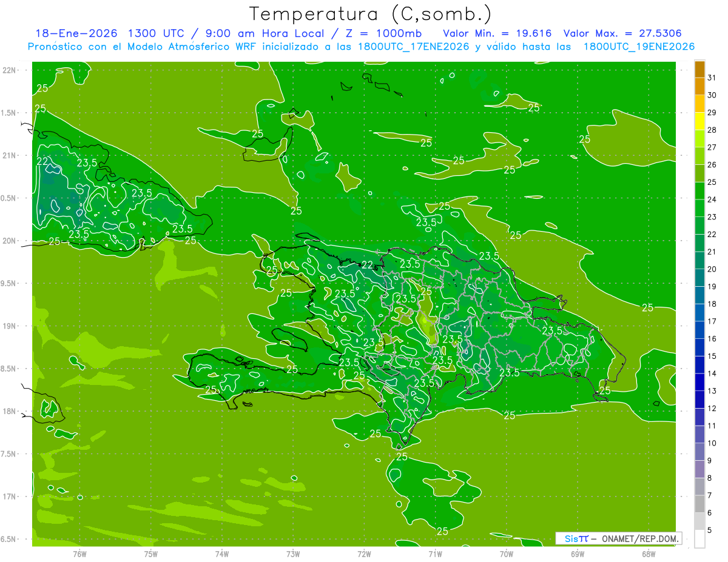Select the date text "18-Ene-2026"
Image resolution: width=728 pixels, height=562 pixels.
[76, 33]
